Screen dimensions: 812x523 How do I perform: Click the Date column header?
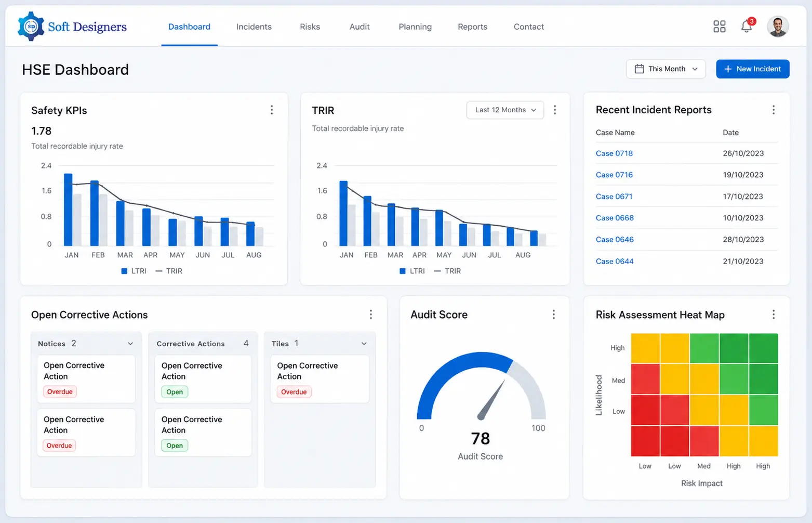pos(730,133)
